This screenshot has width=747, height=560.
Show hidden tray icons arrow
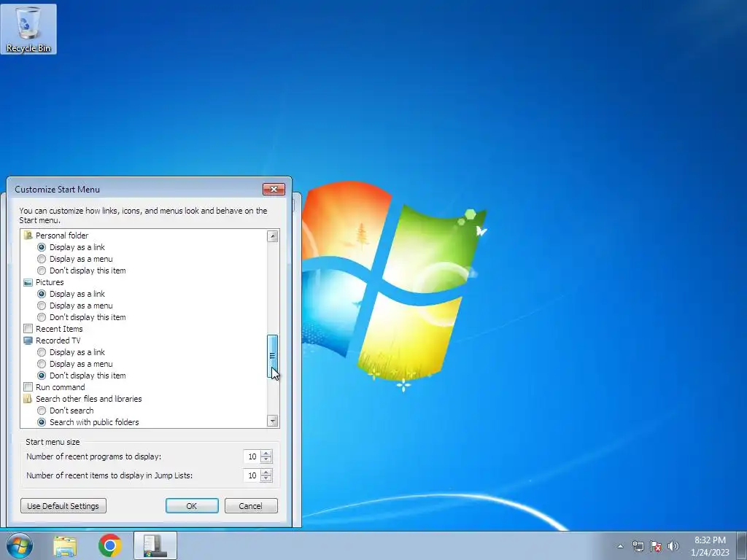click(620, 546)
